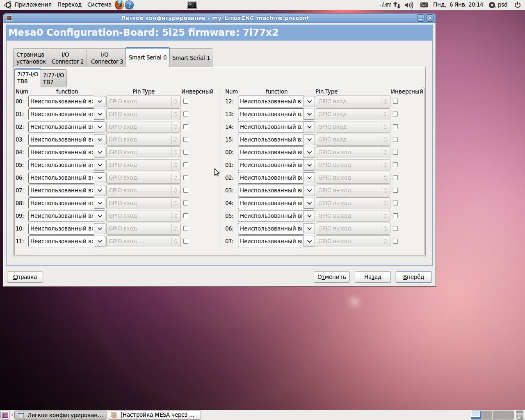Select the 7i77-I/O TB8 sub-tab
This screenshot has height=420, width=525.
[x=28, y=78]
